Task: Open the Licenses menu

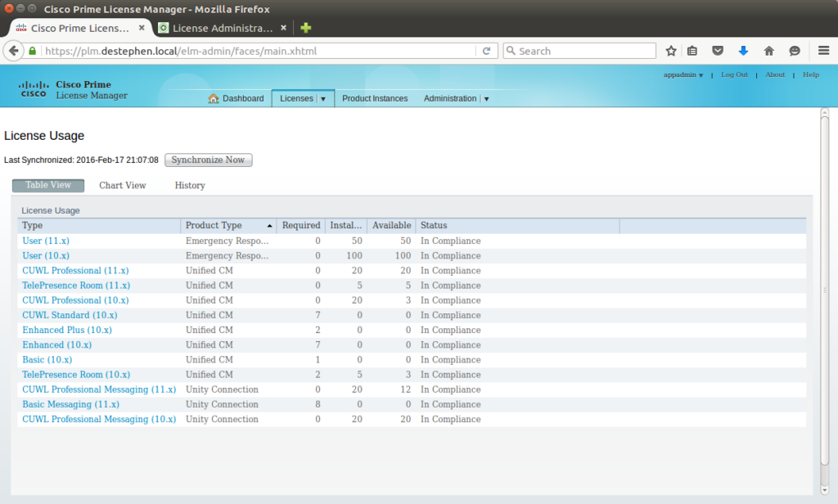Action: [x=296, y=98]
